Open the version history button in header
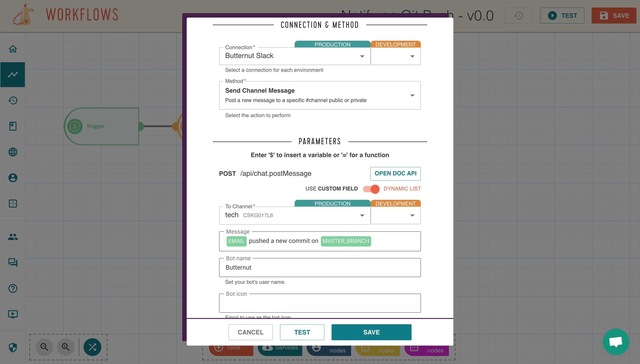This screenshot has width=640, height=364. 518,16
